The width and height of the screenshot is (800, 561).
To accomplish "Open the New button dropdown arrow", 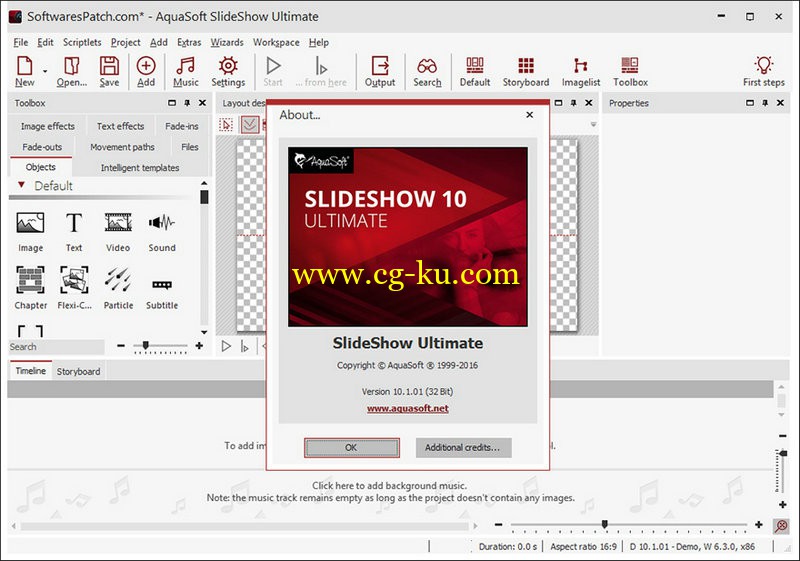I will [45, 71].
